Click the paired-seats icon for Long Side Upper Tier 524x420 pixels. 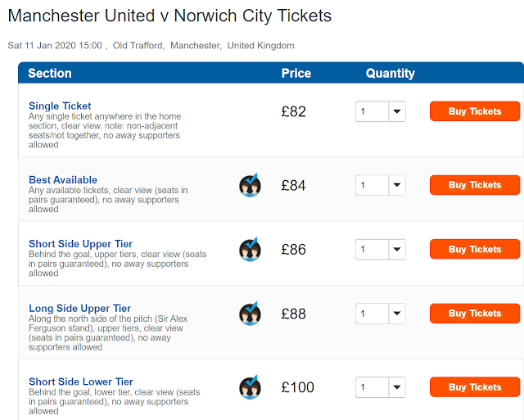pyautogui.click(x=250, y=314)
